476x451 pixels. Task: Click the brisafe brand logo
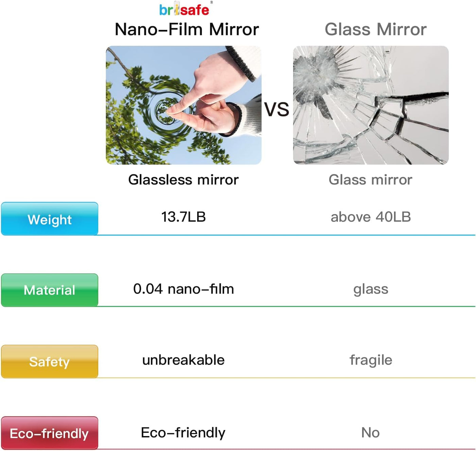pos(184,10)
